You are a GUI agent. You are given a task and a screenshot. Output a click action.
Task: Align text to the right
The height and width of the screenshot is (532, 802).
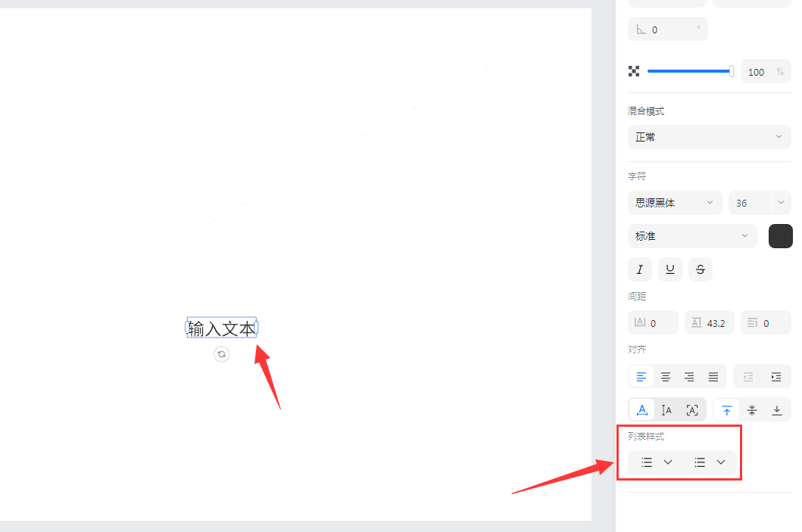click(x=689, y=376)
